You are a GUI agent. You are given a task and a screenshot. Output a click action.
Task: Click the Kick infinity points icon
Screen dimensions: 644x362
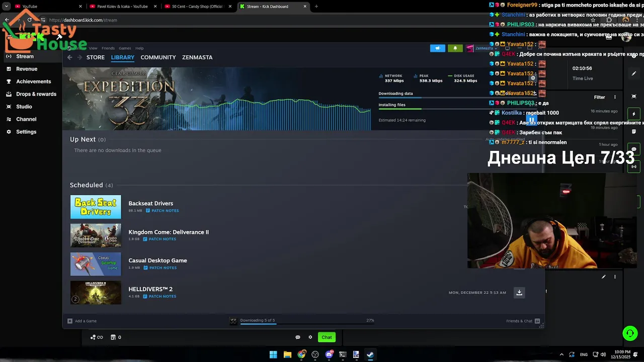pyautogui.click(x=97, y=337)
